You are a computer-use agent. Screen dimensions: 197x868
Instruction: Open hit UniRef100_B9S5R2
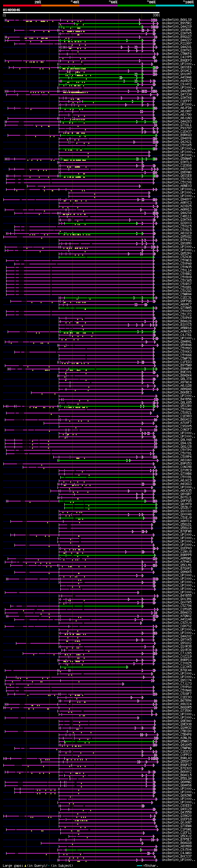[177, 23]
